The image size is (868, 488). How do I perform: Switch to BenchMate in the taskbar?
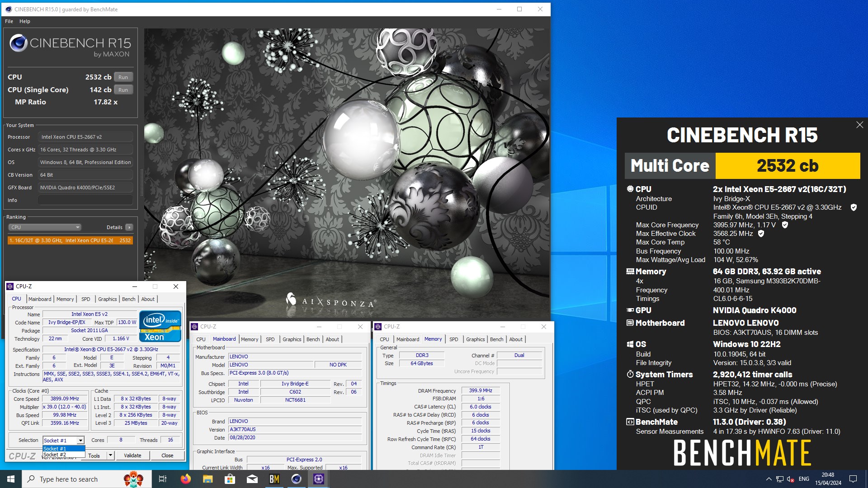[x=274, y=479]
